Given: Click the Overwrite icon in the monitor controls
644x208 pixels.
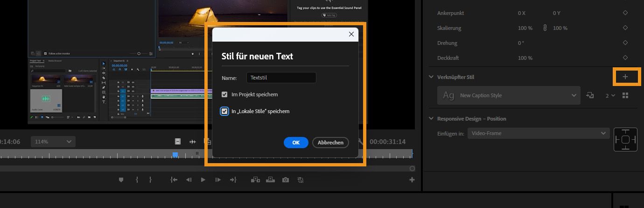Looking at the screenshot, I should coord(270,180).
